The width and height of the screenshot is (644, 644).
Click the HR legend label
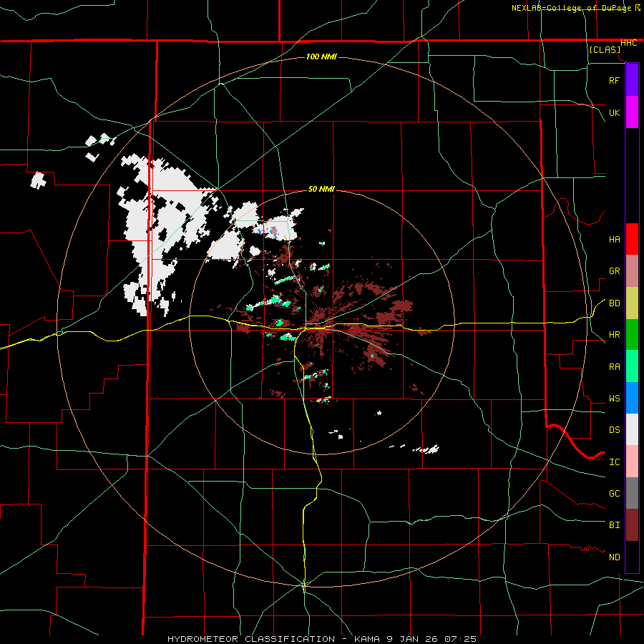pos(614,335)
